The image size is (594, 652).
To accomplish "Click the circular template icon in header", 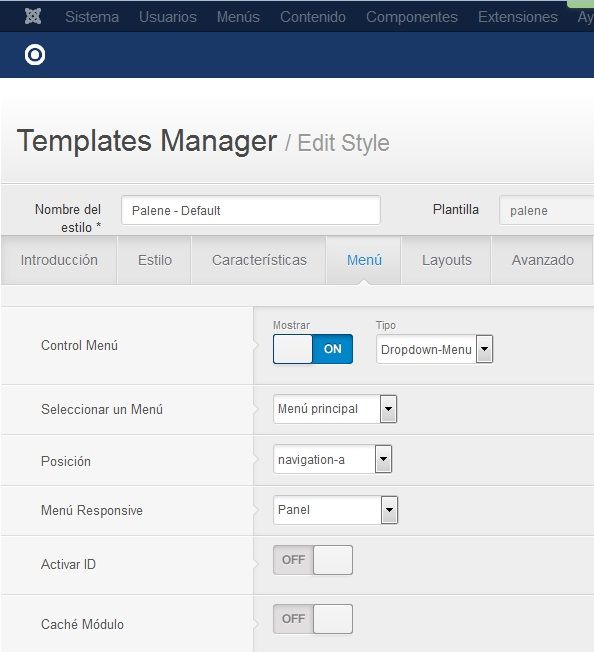I will pyautogui.click(x=35, y=55).
